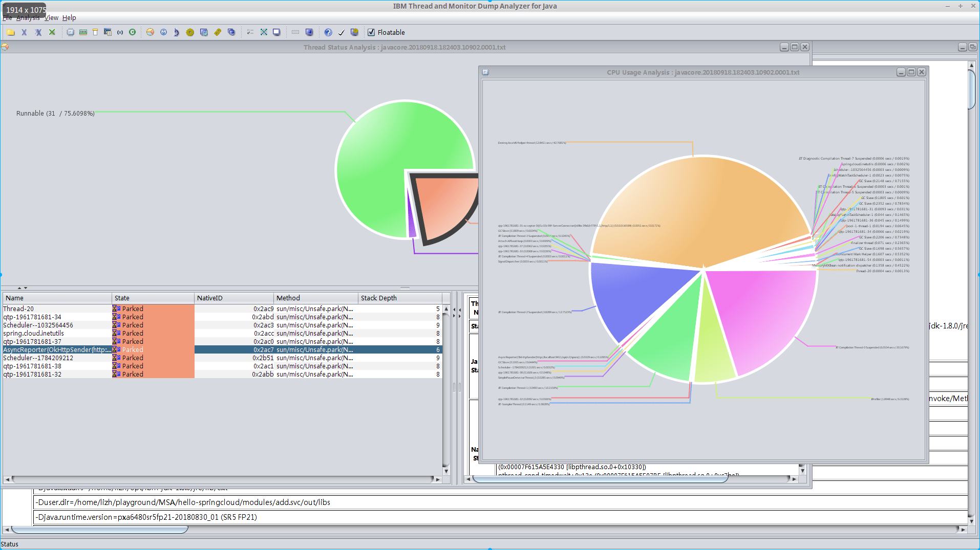This screenshot has width=980, height=550.
Task: Run Thread Status Analysis via pie chart icon
Action: click(150, 32)
